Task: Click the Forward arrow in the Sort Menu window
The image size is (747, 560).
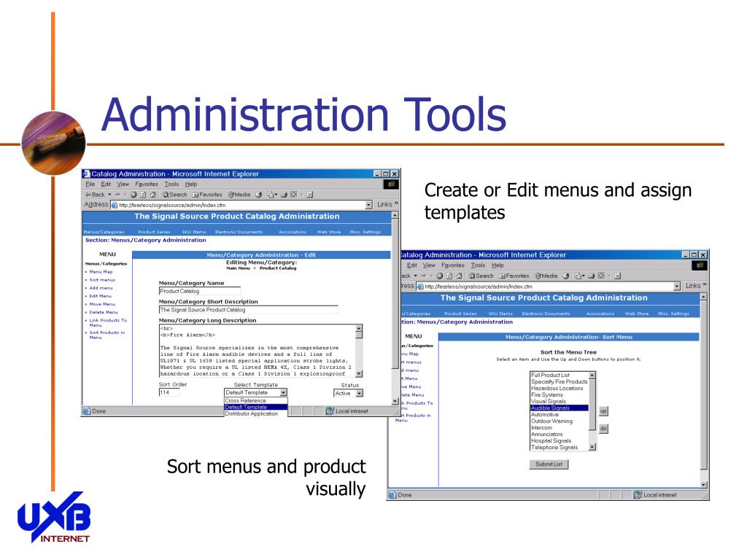Action: (424, 276)
